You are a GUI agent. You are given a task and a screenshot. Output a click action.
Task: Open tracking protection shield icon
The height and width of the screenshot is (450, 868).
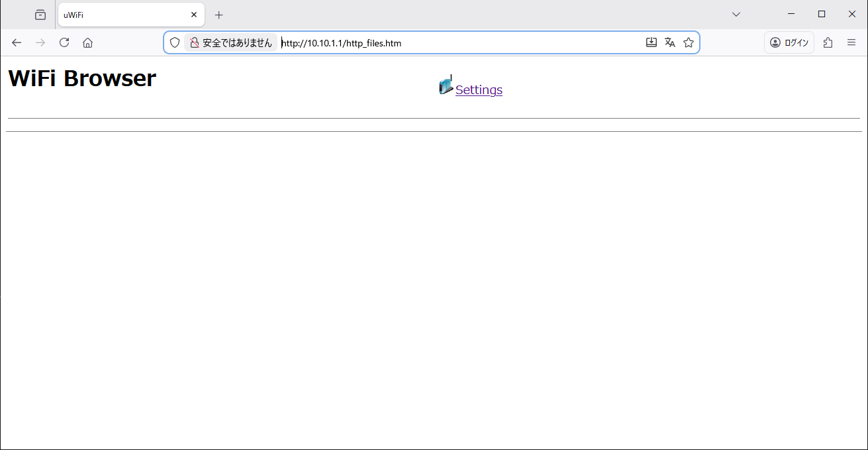coord(175,42)
